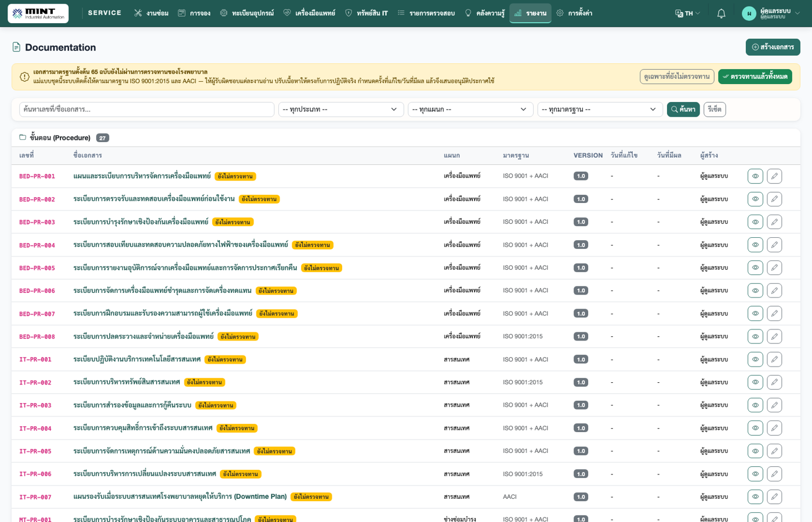812x522 pixels.
Task: Open the รายงาน menu tab
Action: pos(530,13)
